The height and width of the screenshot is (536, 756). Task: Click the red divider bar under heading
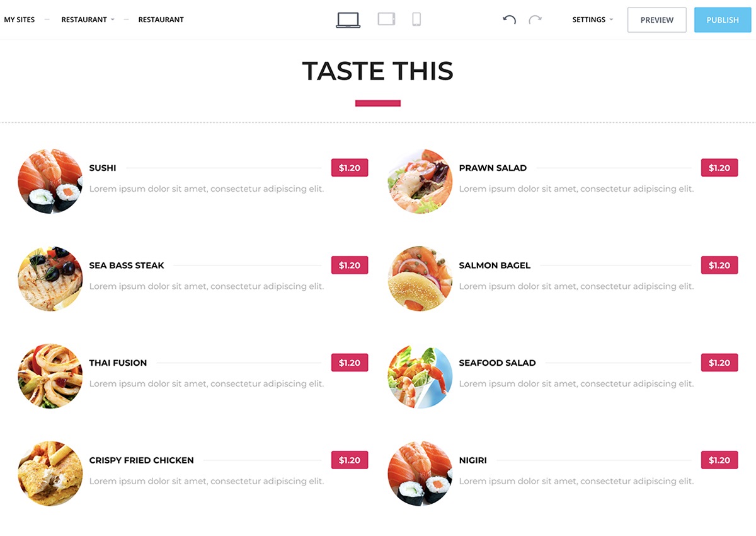(x=378, y=103)
